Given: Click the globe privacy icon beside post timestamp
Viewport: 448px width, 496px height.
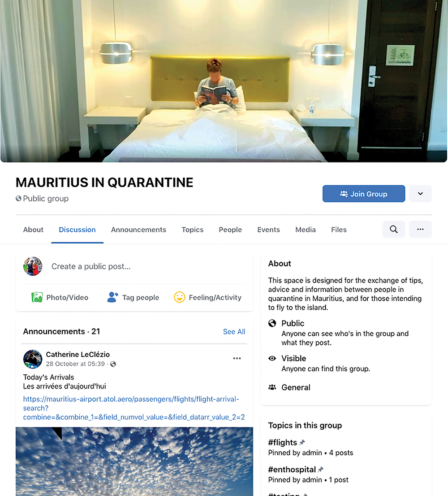Looking at the screenshot, I should (113, 364).
